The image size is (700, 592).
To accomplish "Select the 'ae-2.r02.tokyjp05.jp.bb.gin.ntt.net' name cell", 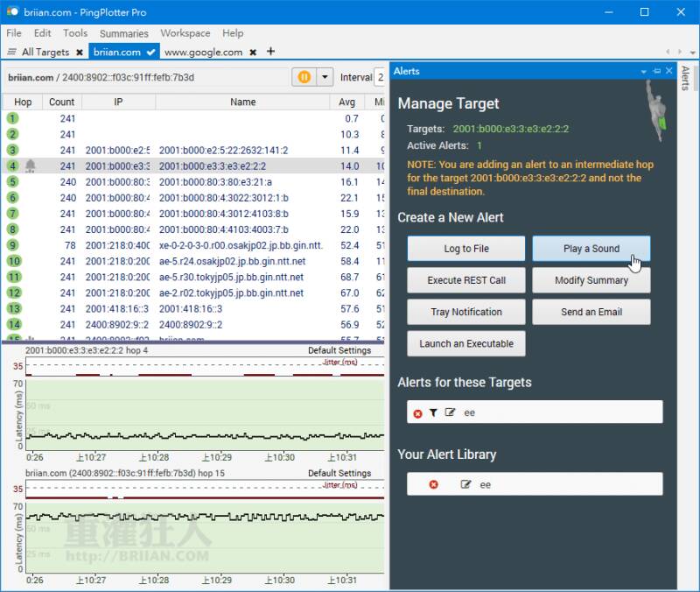I will pyautogui.click(x=231, y=292).
